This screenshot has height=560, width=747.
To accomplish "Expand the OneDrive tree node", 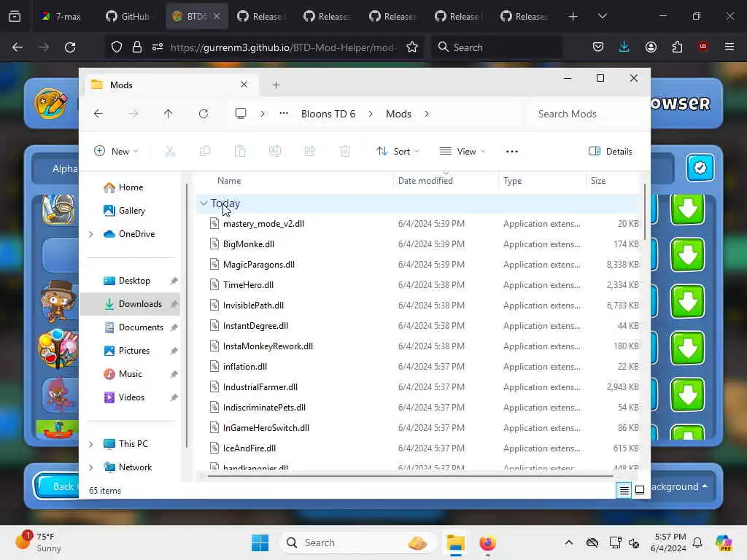I will point(91,234).
